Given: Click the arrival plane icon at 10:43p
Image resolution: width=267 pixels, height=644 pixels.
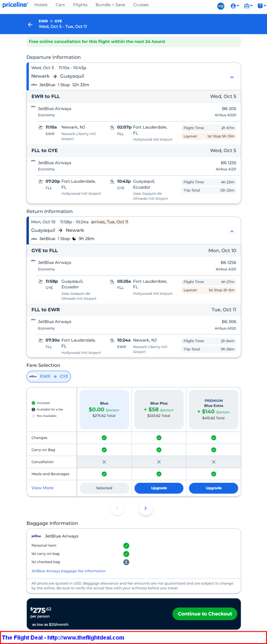Looking at the screenshot, I should pyautogui.click(x=112, y=181).
